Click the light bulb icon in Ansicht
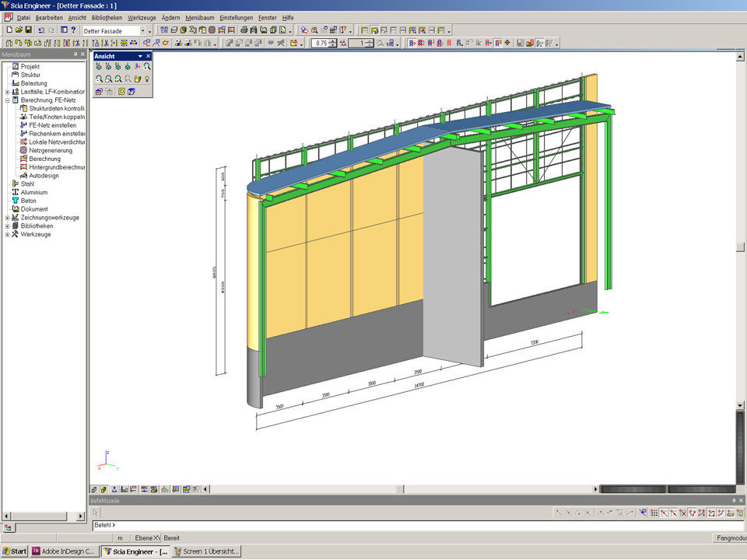The height and width of the screenshot is (560, 747). [146, 79]
